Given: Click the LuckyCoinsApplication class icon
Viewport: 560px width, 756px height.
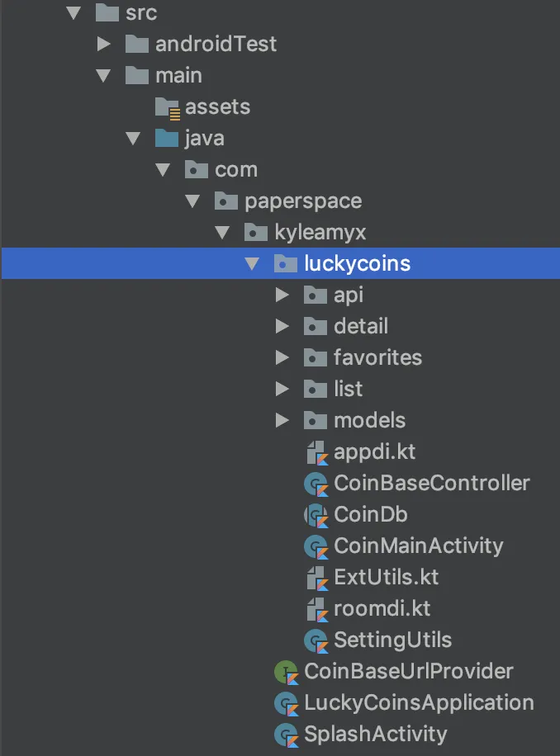Looking at the screenshot, I should (x=286, y=703).
